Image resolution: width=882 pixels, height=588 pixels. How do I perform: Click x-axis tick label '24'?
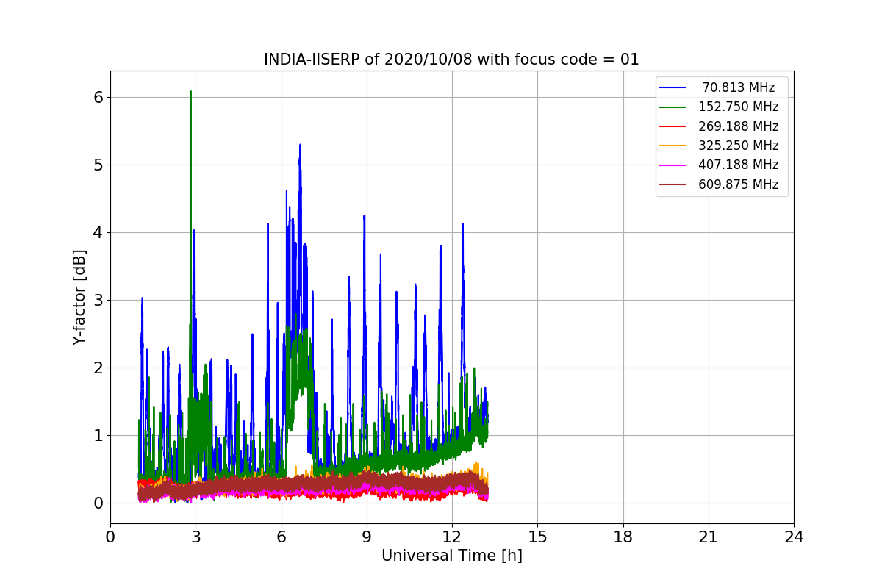[x=794, y=537]
